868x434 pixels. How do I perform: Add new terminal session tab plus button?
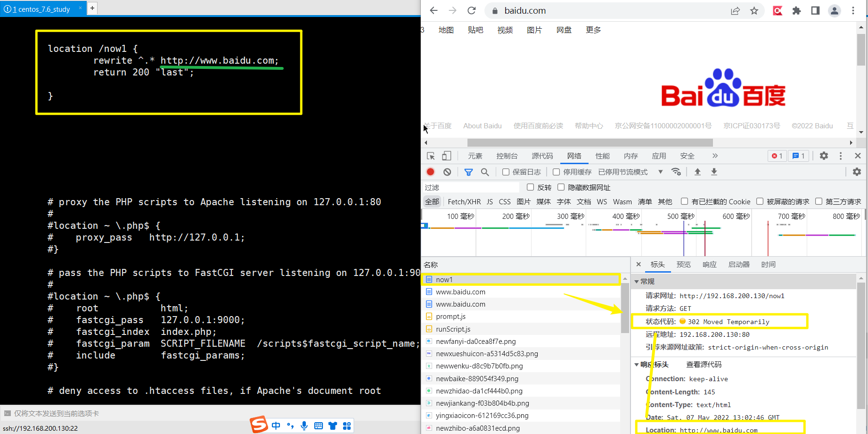click(92, 8)
